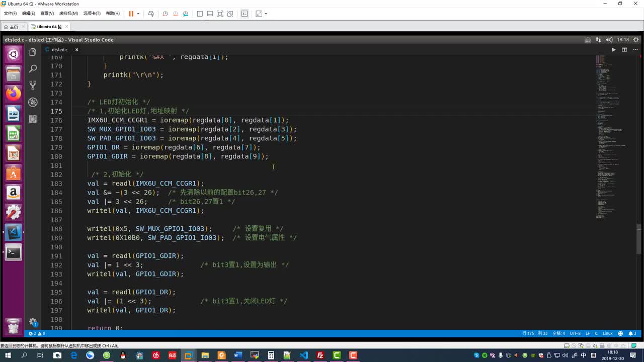Open the Terminal from the Ubuntu dock
Viewport: 644px width, 362px height.
(13, 252)
